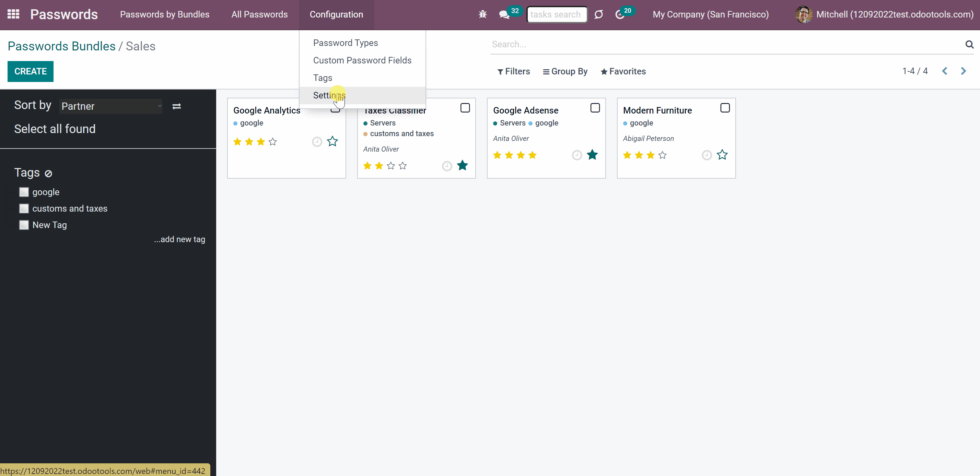This screenshot has height=476, width=980.
Task: Click Servers tag on Google Adsense card
Action: point(509,123)
